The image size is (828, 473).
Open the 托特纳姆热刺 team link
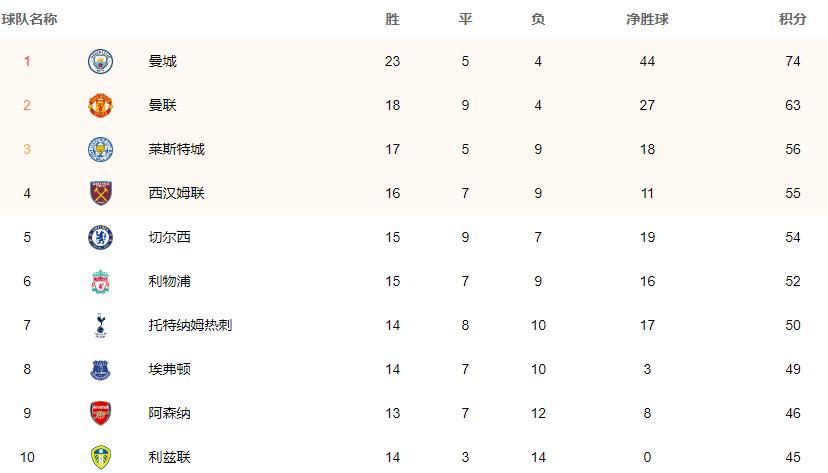(x=190, y=325)
